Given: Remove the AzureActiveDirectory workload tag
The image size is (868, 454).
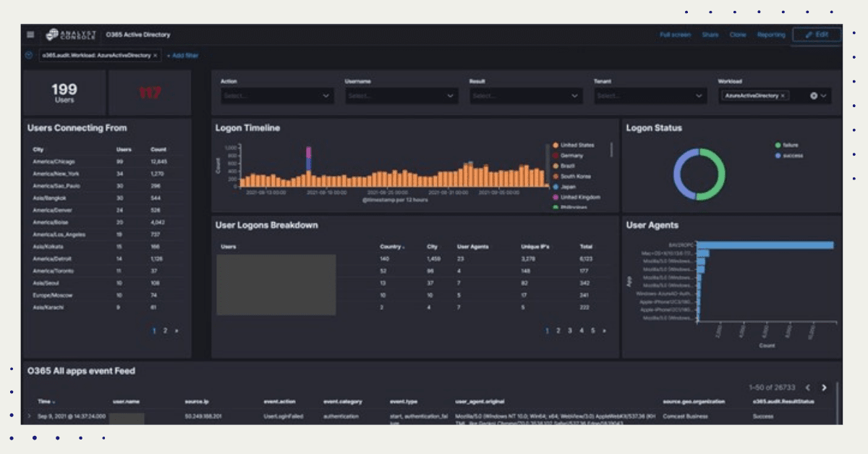Looking at the screenshot, I should pyautogui.click(x=783, y=96).
